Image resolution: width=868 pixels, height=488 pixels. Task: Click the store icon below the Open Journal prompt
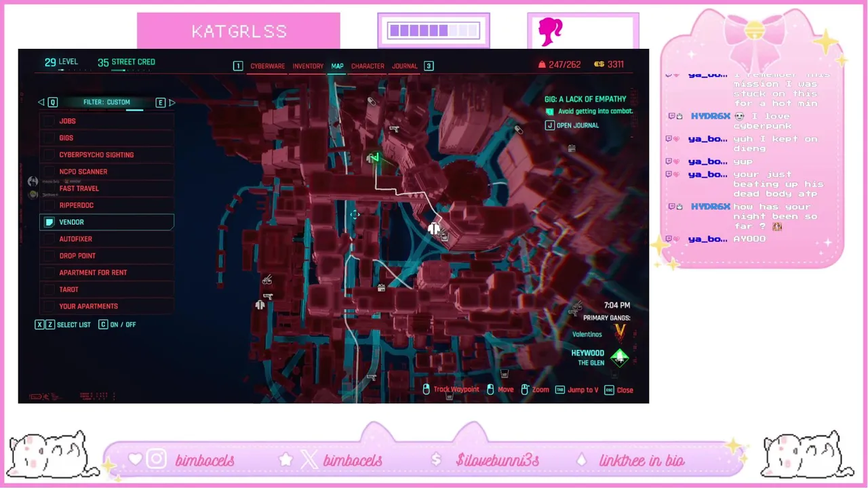point(572,148)
